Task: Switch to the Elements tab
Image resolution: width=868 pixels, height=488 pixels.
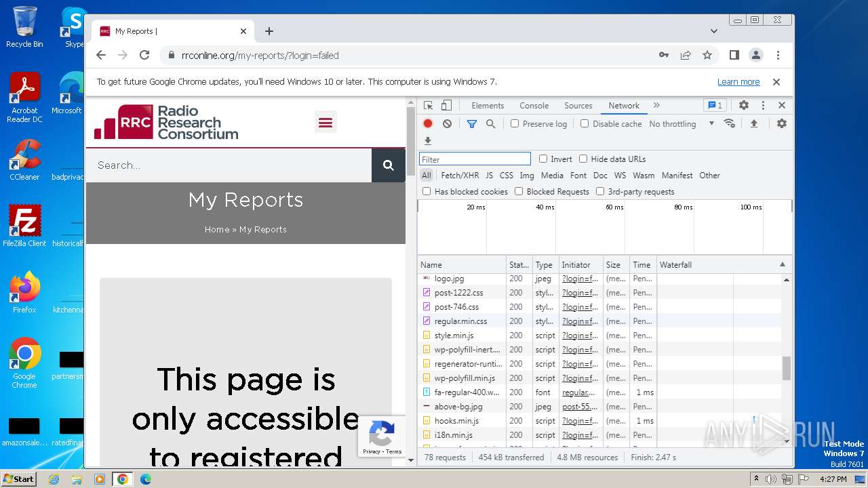Action: [x=488, y=106]
